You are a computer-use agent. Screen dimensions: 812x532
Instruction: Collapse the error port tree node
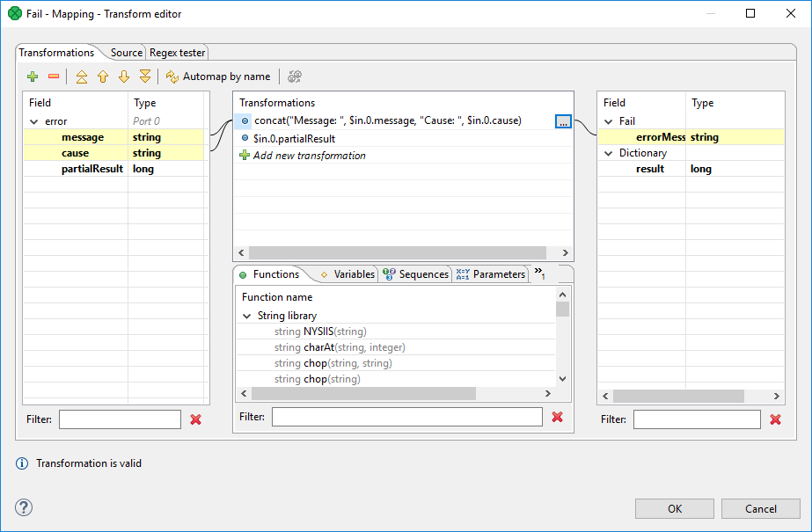point(34,121)
